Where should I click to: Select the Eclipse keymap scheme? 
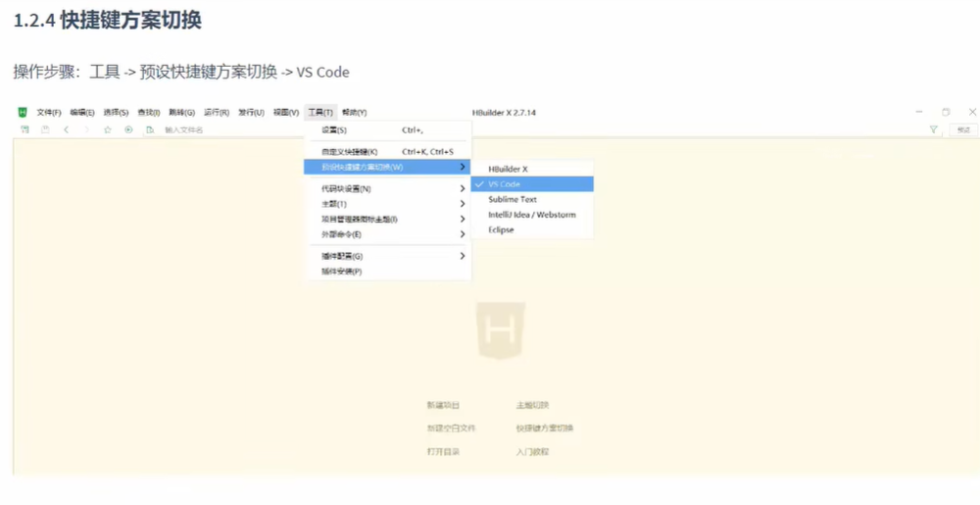[532, 230]
